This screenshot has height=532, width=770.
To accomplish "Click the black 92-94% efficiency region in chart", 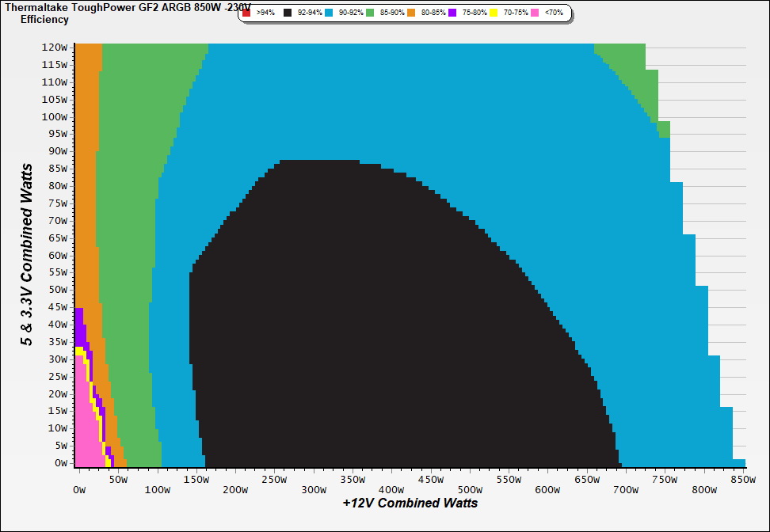I will [x=356, y=317].
